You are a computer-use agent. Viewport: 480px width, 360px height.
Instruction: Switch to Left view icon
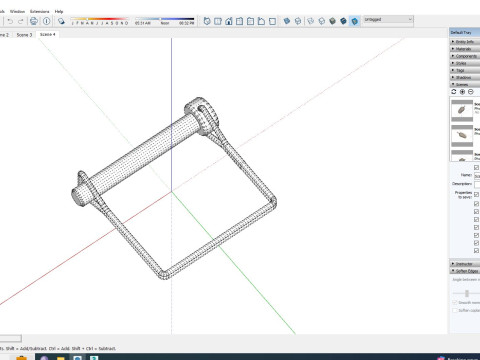coord(261,21)
